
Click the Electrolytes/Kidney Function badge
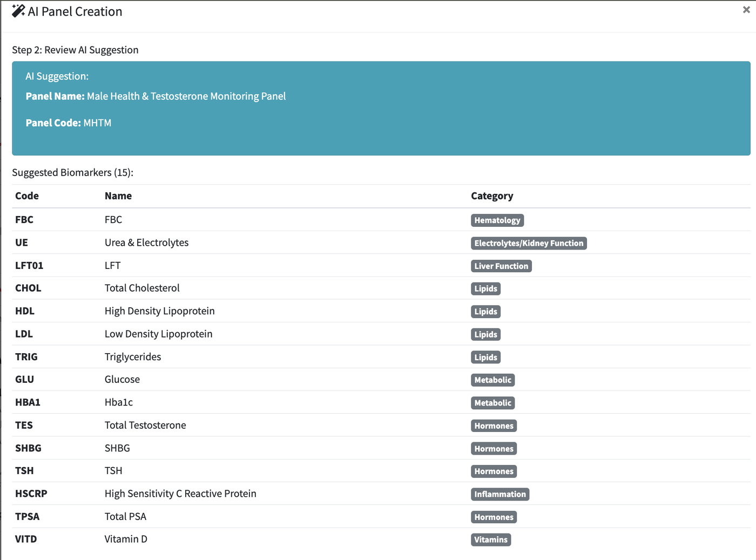[x=529, y=243]
